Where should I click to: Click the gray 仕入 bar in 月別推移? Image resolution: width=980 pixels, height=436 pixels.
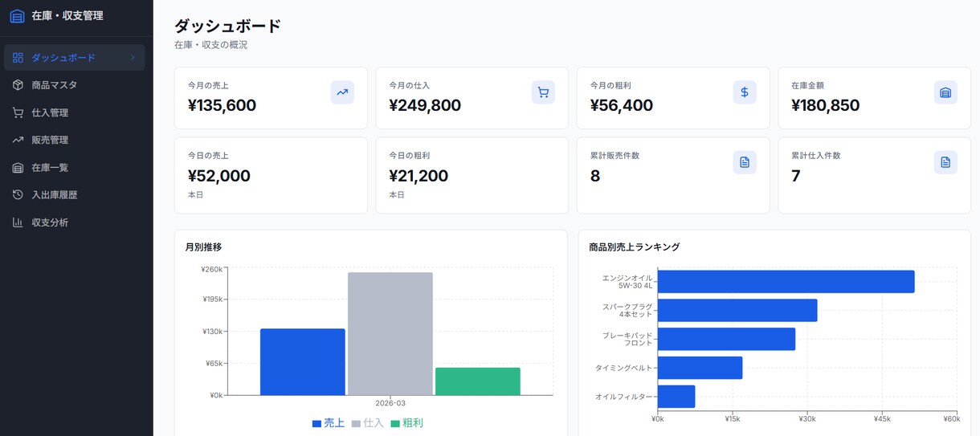390,334
